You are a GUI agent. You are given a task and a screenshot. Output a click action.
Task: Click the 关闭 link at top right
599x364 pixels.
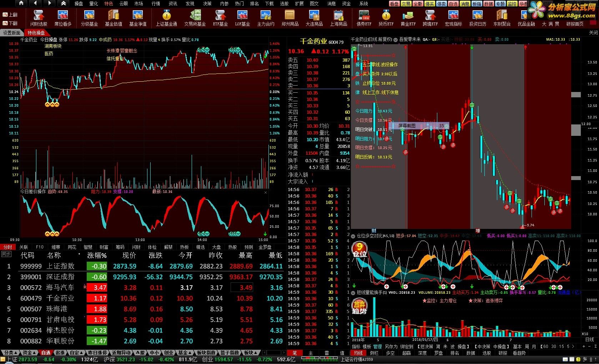(x=593, y=32)
